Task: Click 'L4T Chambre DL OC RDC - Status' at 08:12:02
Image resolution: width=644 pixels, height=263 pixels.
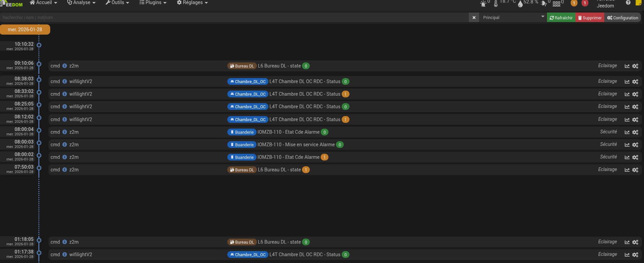Action: [x=305, y=119]
